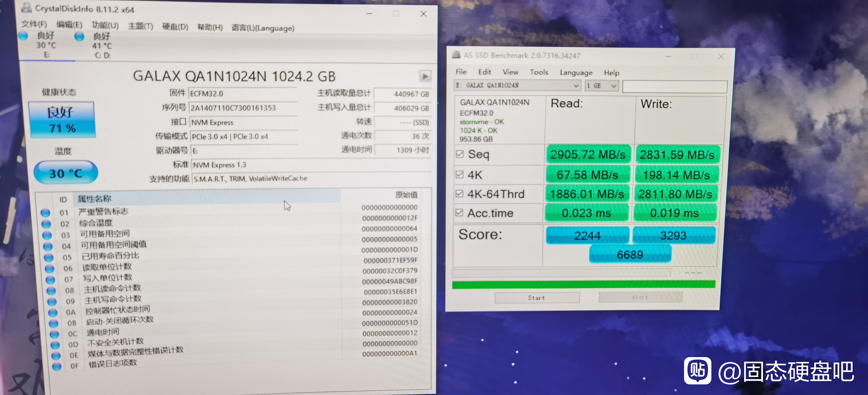Open the File menu in AS SSD Benchmark
Image resolution: width=868 pixels, height=395 pixels.
461,72
